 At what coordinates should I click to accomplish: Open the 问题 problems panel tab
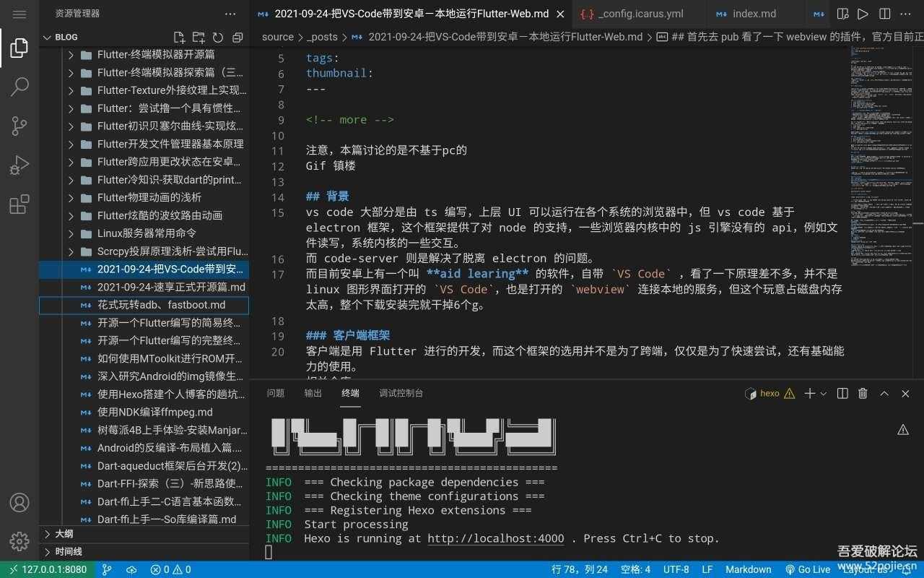[276, 393]
